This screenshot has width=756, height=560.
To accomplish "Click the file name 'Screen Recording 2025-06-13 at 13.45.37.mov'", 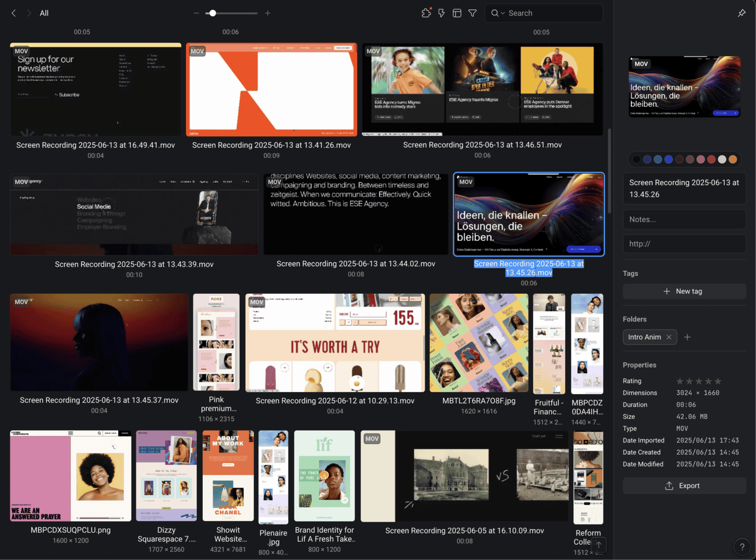I will (x=99, y=400).
